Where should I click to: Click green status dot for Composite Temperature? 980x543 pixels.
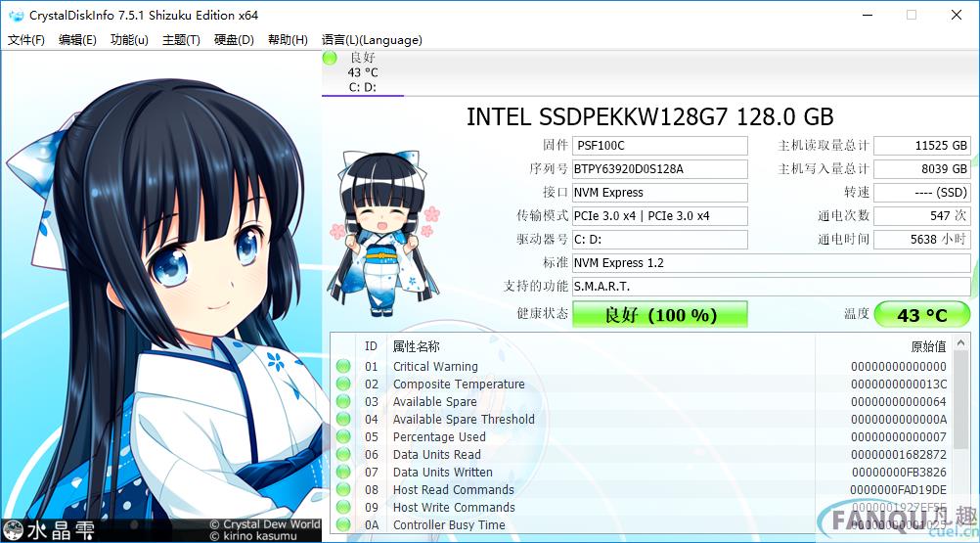[x=343, y=384]
